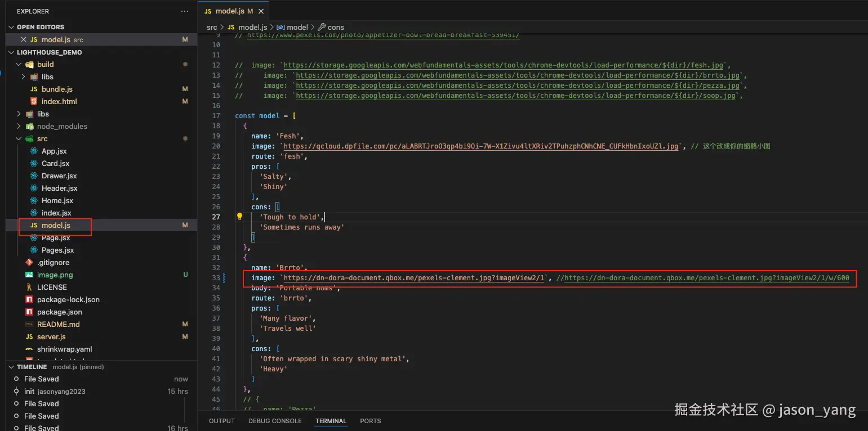
Task: Select the TERMINAL panel tab
Action: click(x=331, y=421)
